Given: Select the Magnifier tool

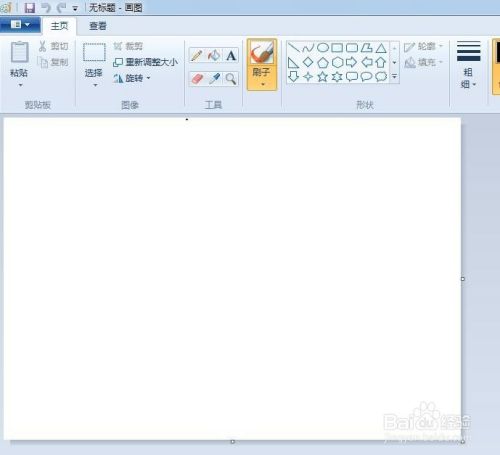Looking at the screenshot, I should coord(231,79).
